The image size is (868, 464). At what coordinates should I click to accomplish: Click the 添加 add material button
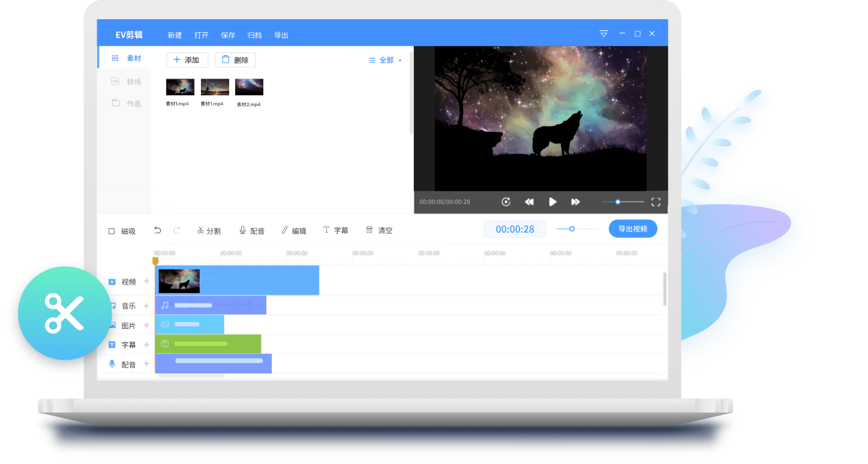click(187, 60)
